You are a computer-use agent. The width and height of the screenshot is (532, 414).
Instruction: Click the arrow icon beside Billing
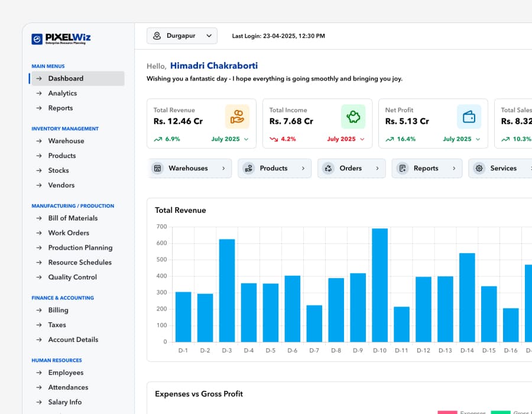[39, 310]
